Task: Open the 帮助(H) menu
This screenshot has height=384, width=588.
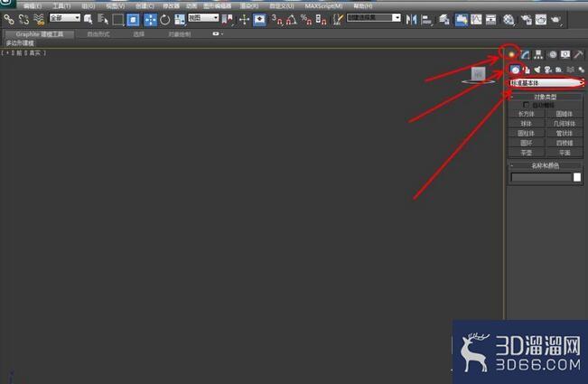Action: coord(363,6)
